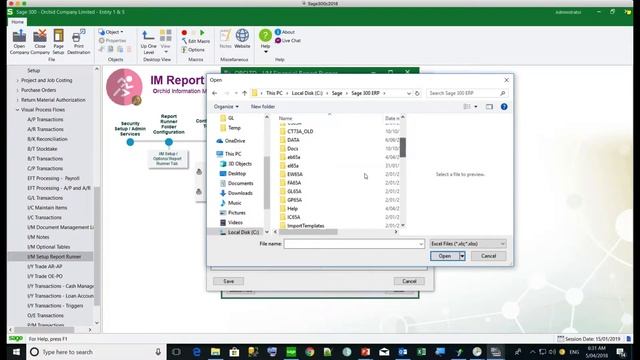Image resolution: width=640 pixels, height=360 pixels.
Task: Select Videos in the navigation pane
Action: (231, 222)
